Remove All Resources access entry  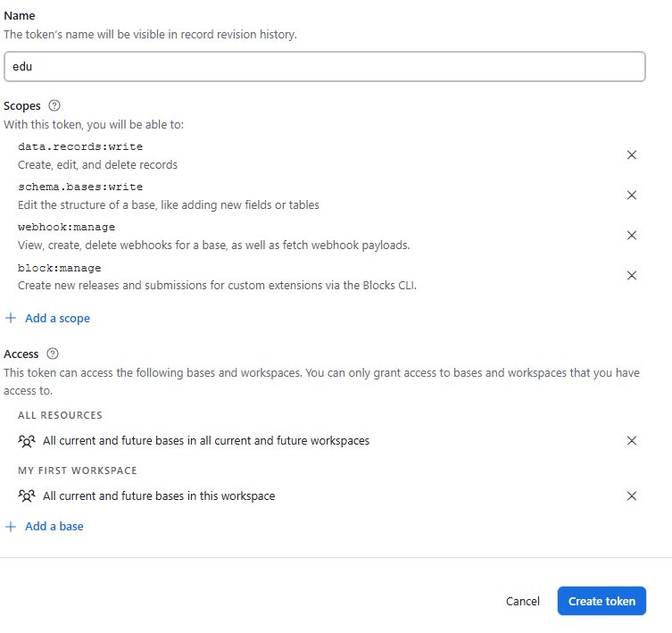[631, 440]
